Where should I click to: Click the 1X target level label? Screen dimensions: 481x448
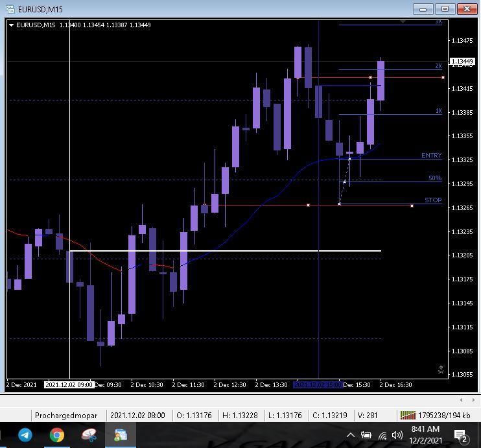(x=439, y=111)
